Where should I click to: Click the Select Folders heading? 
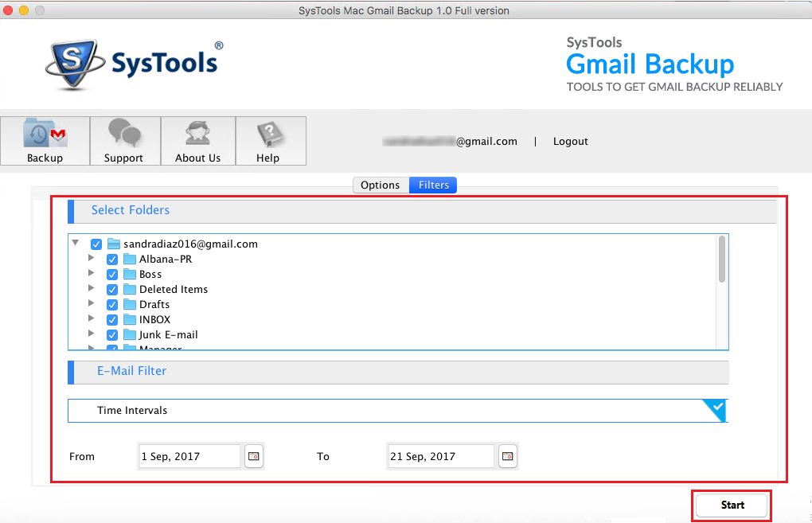131,209
